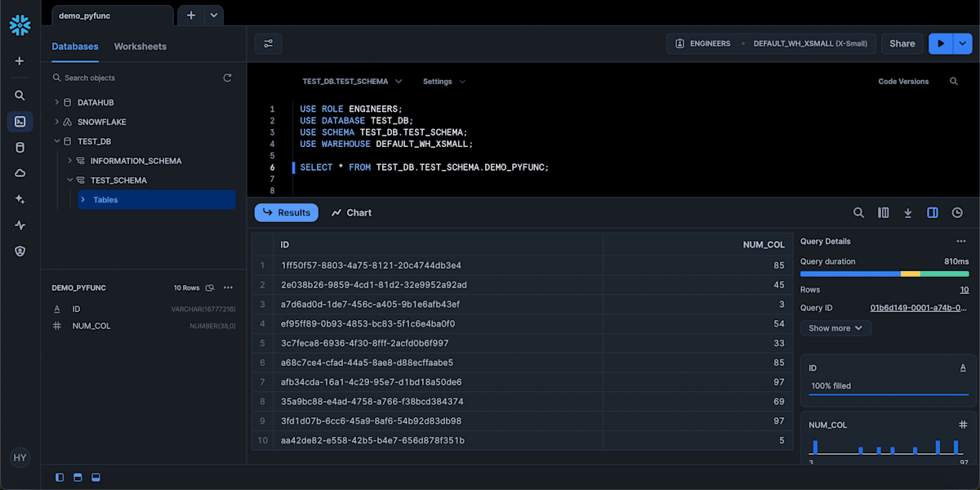Expand the Tables folder
Image resolution: width=980 pixels, height=490 pixels.
(x=82, y=200)
